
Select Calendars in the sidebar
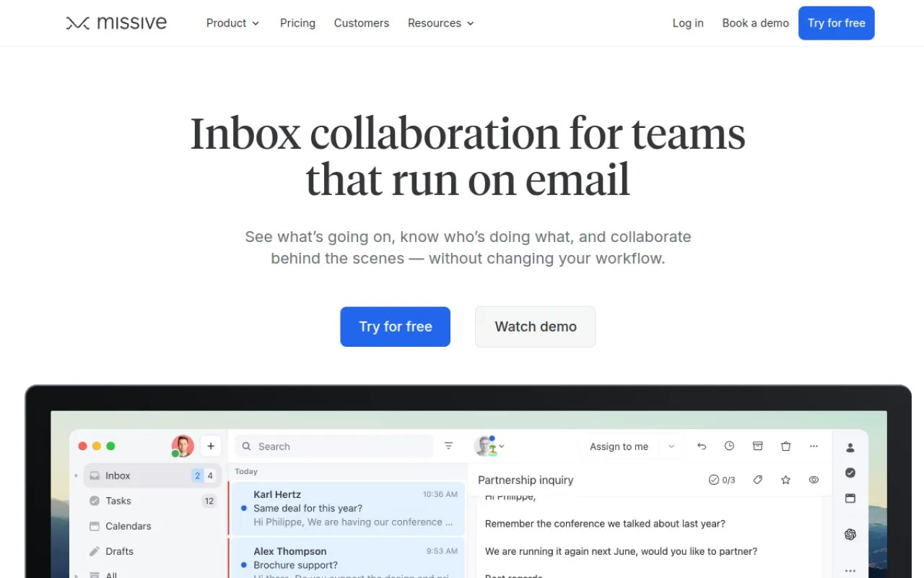[x=152, y=526]
